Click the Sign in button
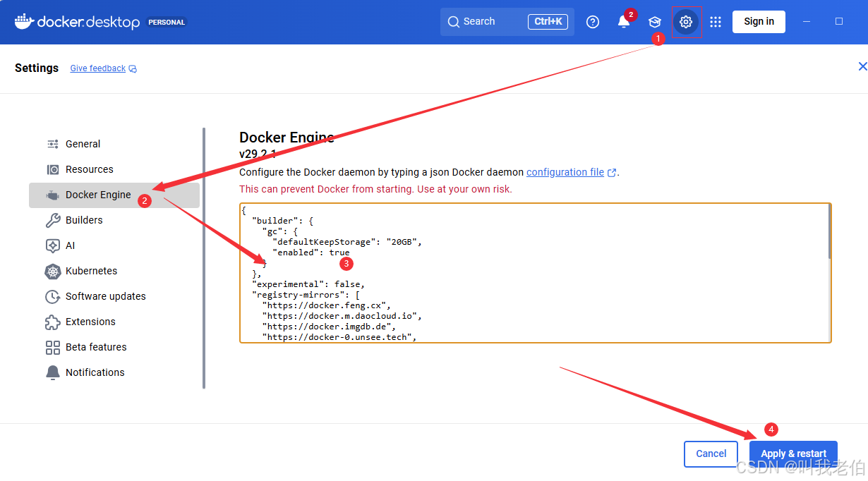The height and width of the screenshot is (481, 868). point(759,22)
